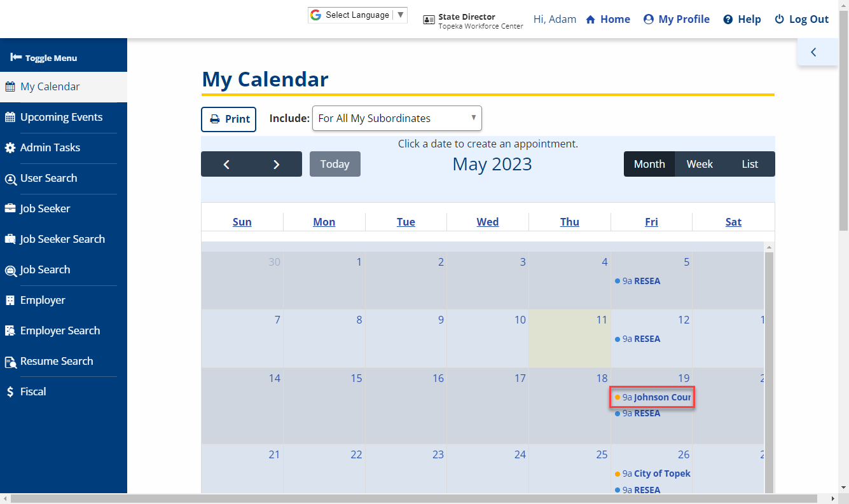Screen dimensions: 849x504
Task: Switch calendar to Week view
Action: (700, 164)
